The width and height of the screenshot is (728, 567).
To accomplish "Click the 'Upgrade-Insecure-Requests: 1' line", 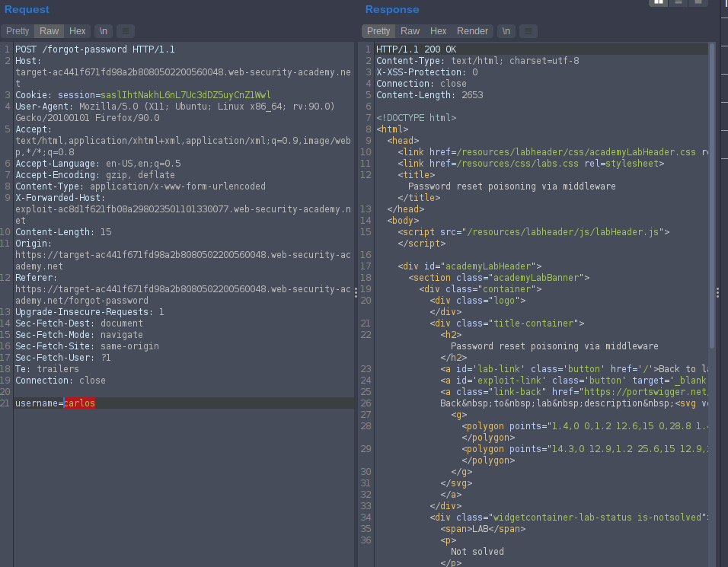I will [90, 312].
